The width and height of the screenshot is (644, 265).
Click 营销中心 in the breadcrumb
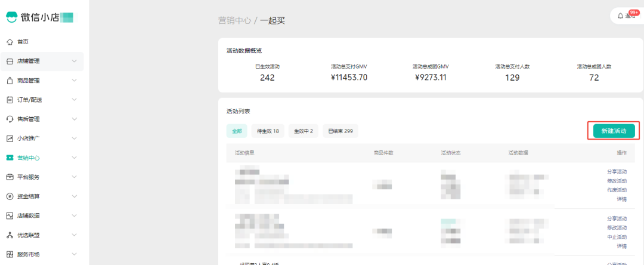point(234,21)
